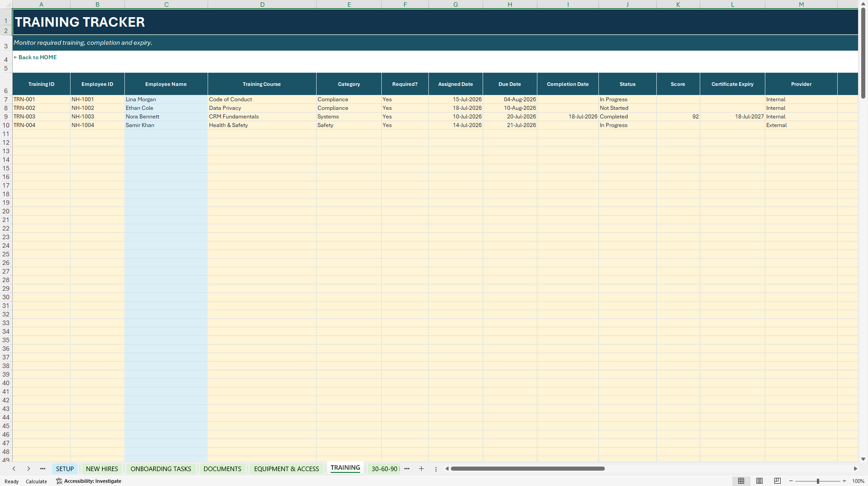This screenshot has height=486, width=868.
Task: Select the Data Privacy course cell
Action: [x=262, y=108]
